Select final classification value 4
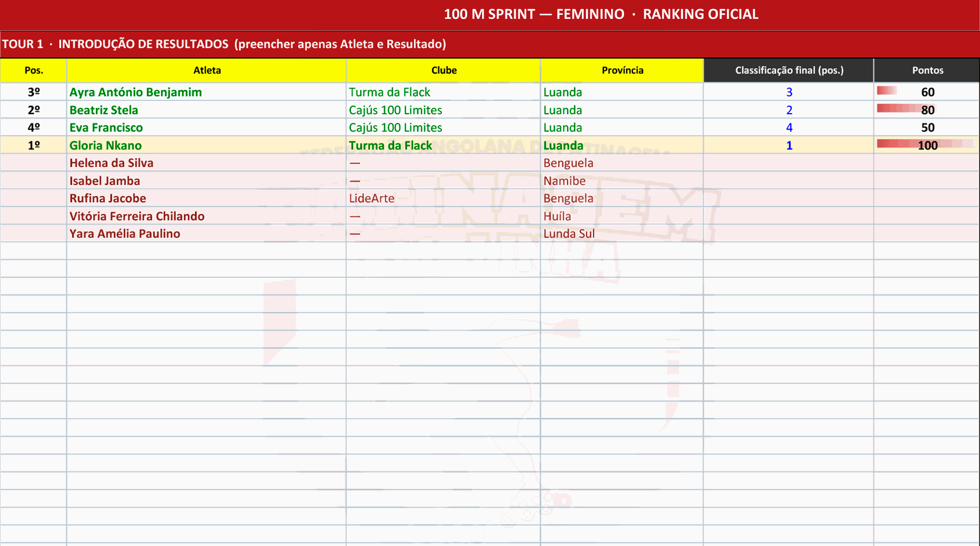This screenshot has height=546, width=980. pyautogui.click(x=789, y=127)
